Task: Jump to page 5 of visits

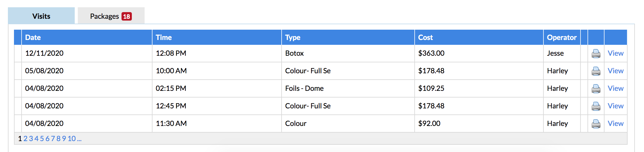Action: coord(42,139)
